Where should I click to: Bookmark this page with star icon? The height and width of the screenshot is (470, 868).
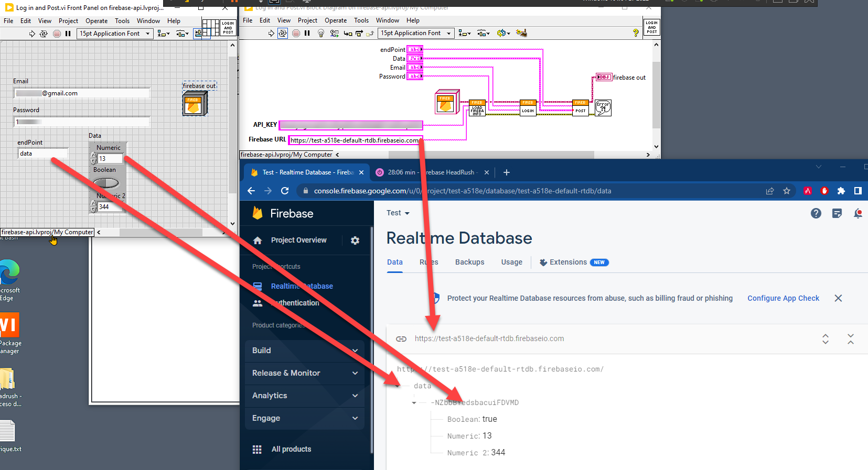[x=787, y=191]
